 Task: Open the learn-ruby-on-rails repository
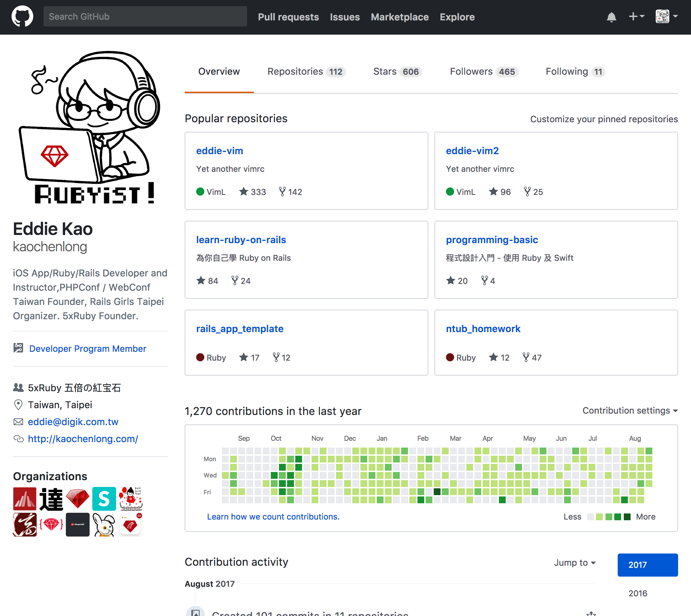(x=241, y=240)
